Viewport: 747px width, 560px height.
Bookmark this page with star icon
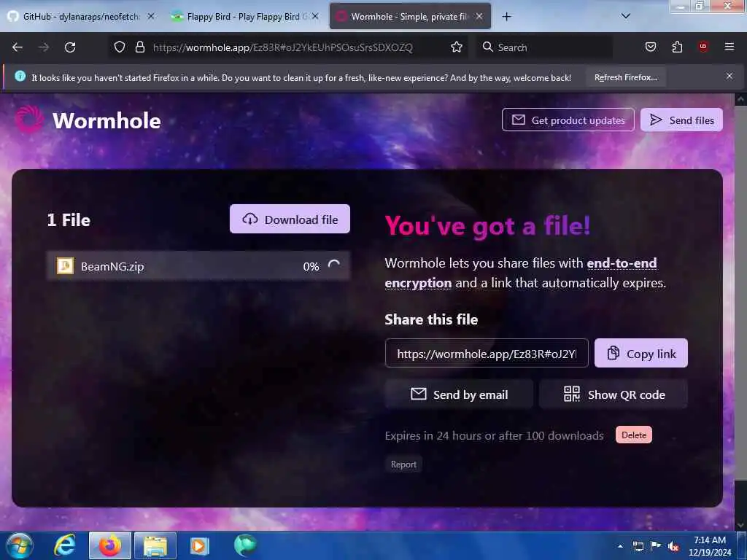click(457, 47)
